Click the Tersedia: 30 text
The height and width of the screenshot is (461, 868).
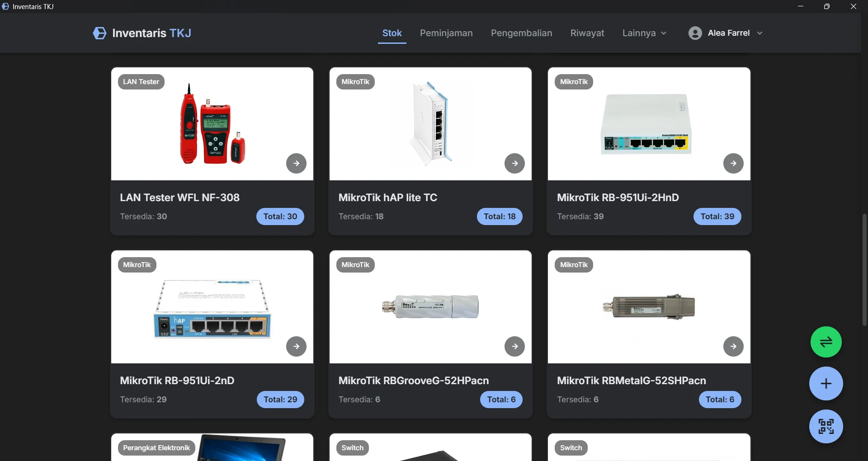(x=143, y=216)
